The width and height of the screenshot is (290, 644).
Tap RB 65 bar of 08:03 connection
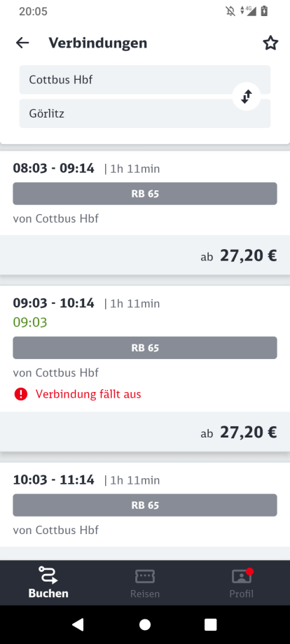pos(145,193)
